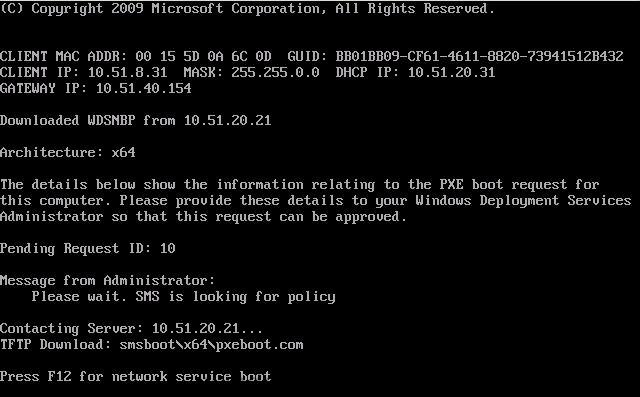Click the sentence ending with approved
Screen dimensions: 640x397
pyautogui.click(x=203, y=217)
